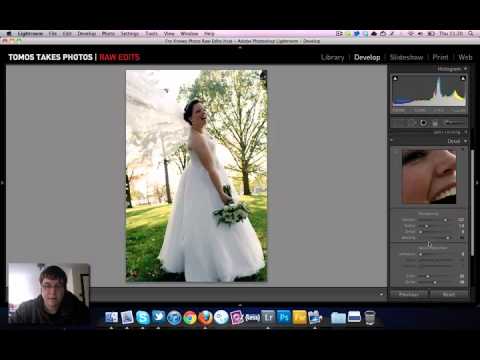480x360 pixels.
Task: Expand the Split Toning panel
Action: tap(466, 132)
